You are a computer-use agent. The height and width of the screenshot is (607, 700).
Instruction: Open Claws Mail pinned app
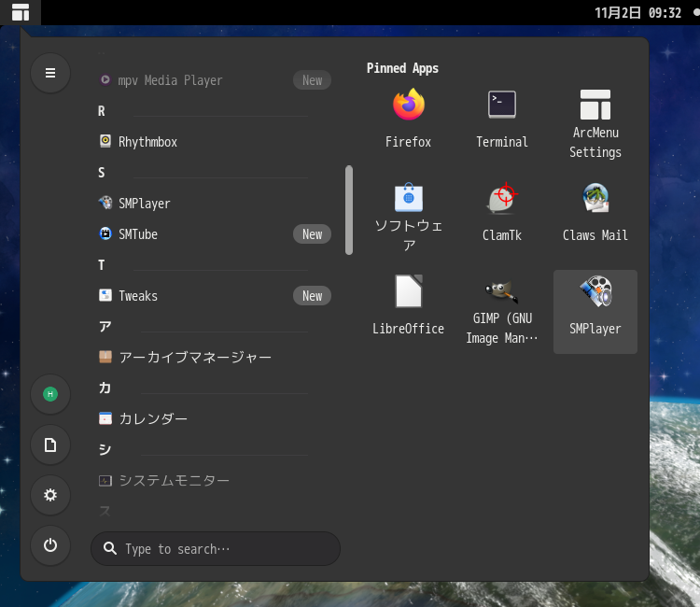pyautogui.click(x=595, y=218)
